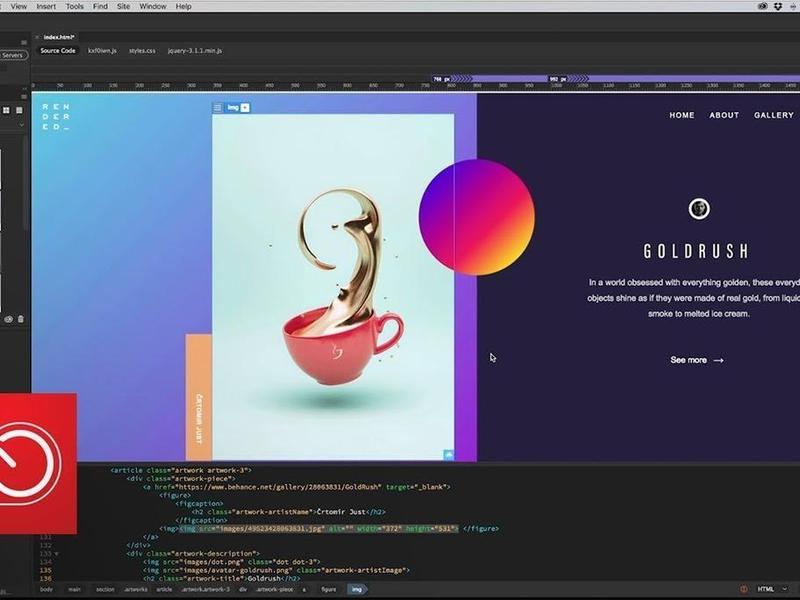This screenshot has width=800, height=600.
Task: Select the grid view icon in left panel
Action: point(7,110)
